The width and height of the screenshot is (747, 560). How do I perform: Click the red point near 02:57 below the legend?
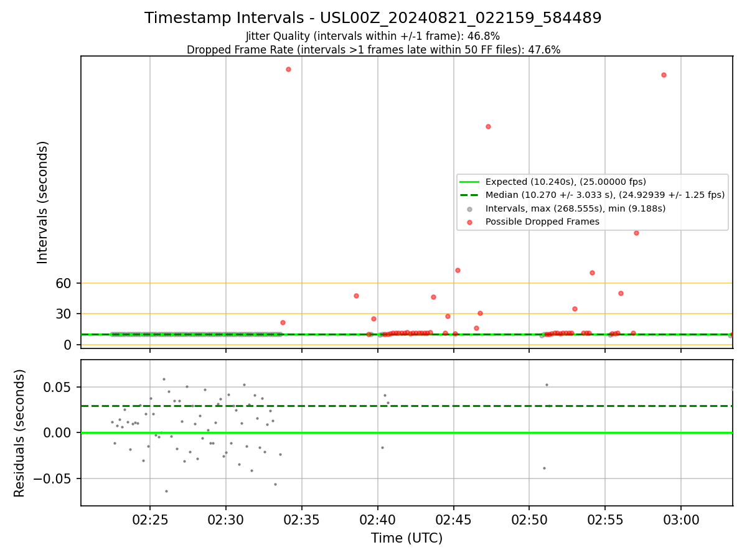pyautogui.click(x=636, y=233)
